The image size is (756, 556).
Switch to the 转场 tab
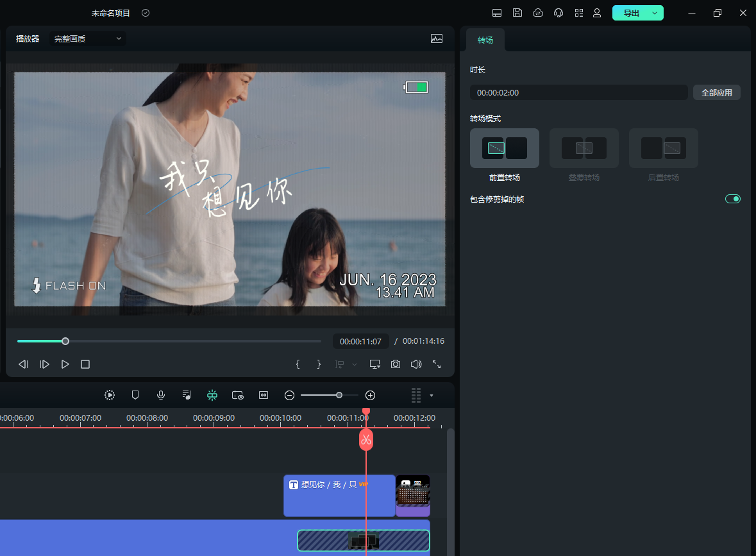click(x=485, y=40)
